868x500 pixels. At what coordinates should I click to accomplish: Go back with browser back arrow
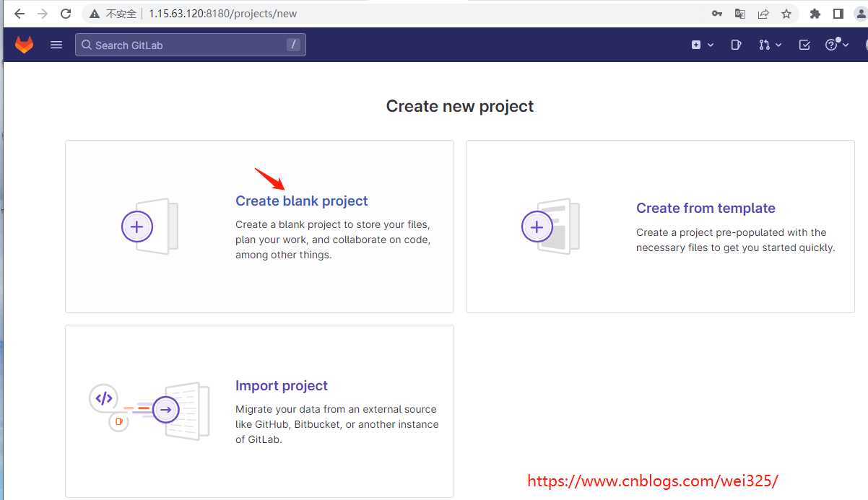[19, 14]
